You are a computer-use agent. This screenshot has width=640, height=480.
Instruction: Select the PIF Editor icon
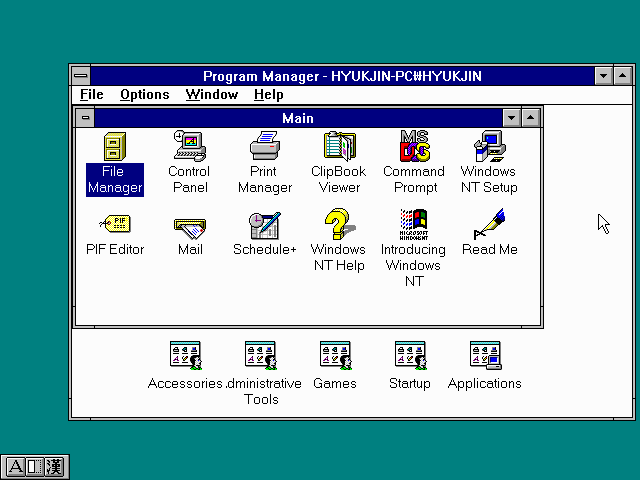[115, 224]
